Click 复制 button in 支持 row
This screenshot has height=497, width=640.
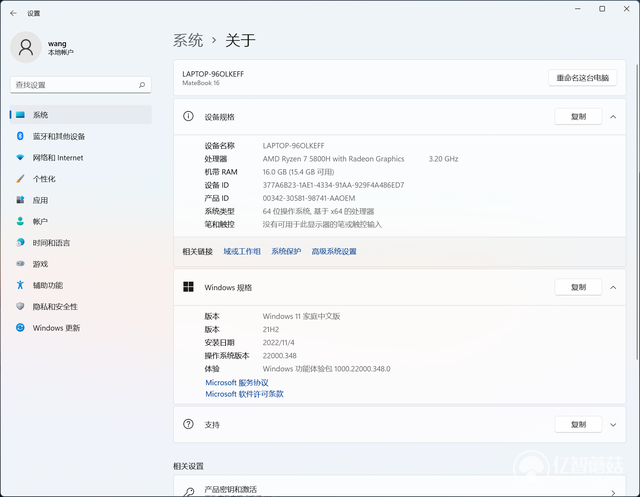(x=578, y=424)
